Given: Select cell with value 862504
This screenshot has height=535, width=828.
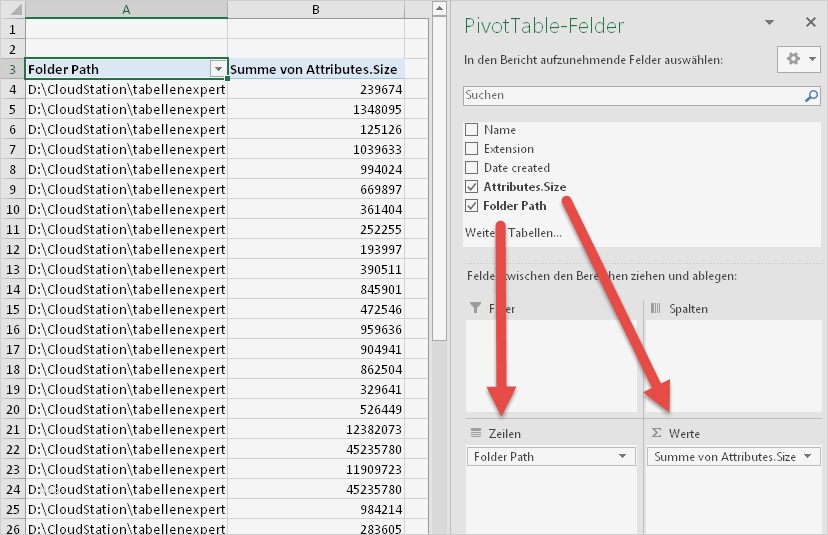Looking at the screenshot, I should coord(316,369).
